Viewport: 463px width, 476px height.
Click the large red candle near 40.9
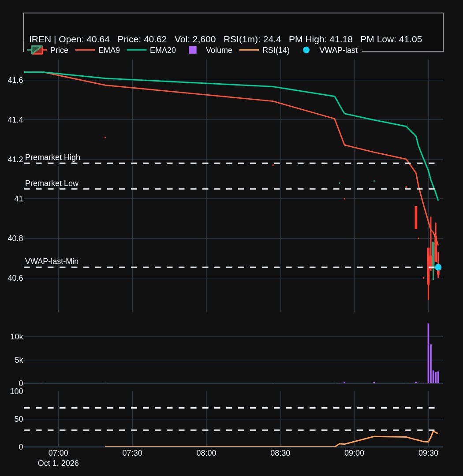[x=416, y=217]
